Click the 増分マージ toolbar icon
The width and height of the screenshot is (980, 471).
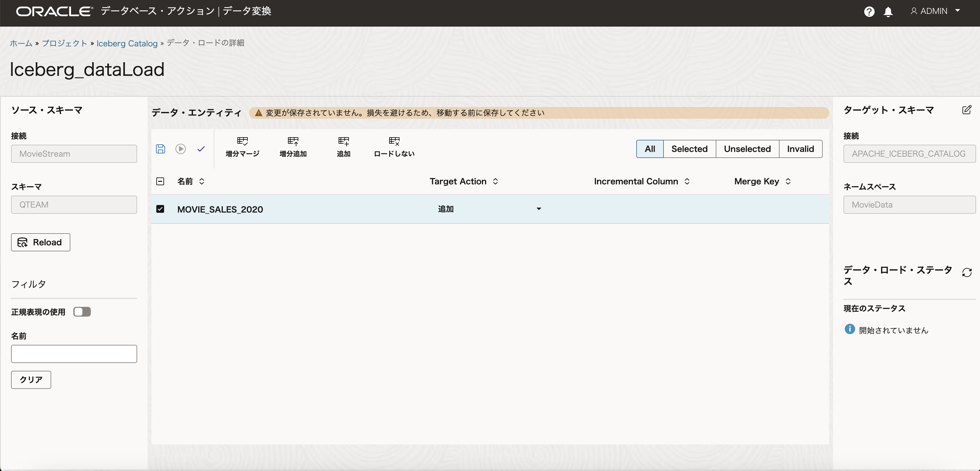pyautogui.click(x=242, y=147)
